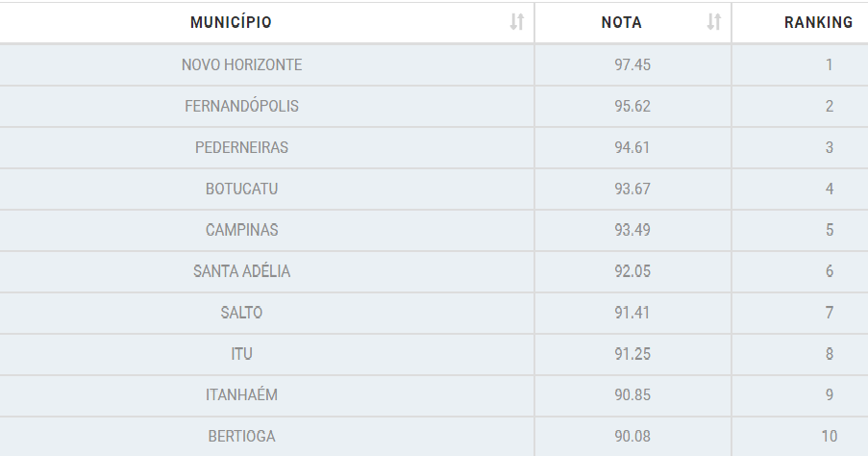This screenshot has width=868, height=456.
Task: Click the 91.25 nota value
Action: click(x=632, y=355)
